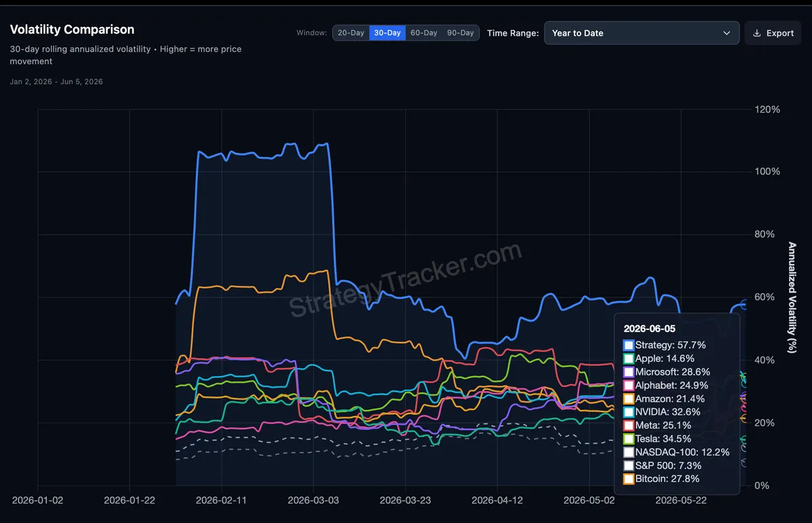Click the 2026-03-23 x-axis label
Viewport: 812px width, 523px height.
[405, 501]
